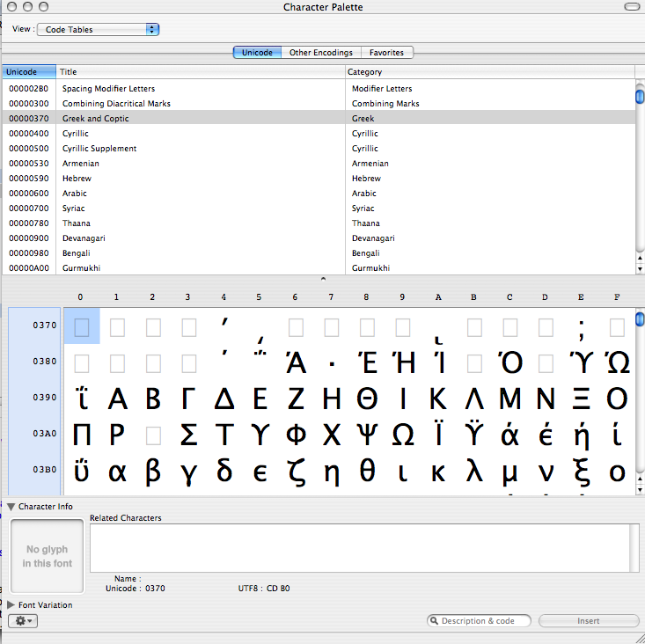
Task: Choose the lowercase xi character
Action: click(581, 472)
